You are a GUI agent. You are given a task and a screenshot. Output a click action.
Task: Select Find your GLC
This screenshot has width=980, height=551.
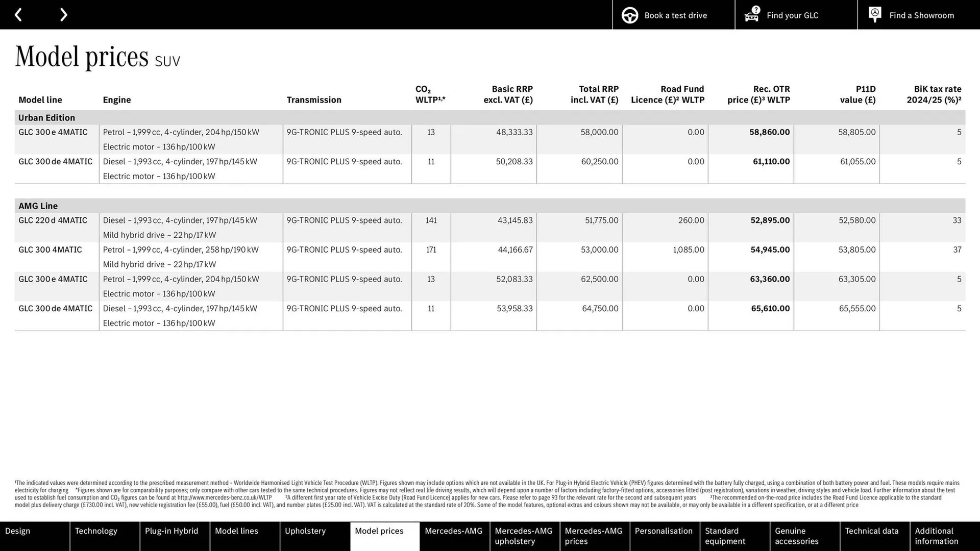click(792, 15)
